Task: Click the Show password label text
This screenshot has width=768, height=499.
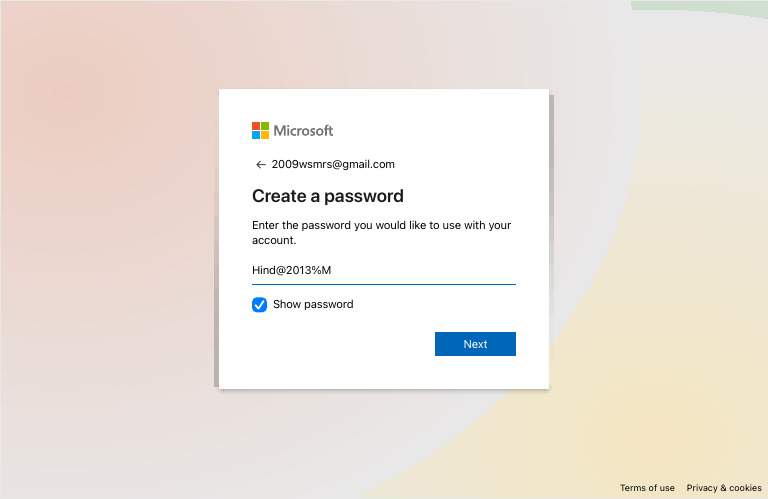Action: tap(313, 304)
